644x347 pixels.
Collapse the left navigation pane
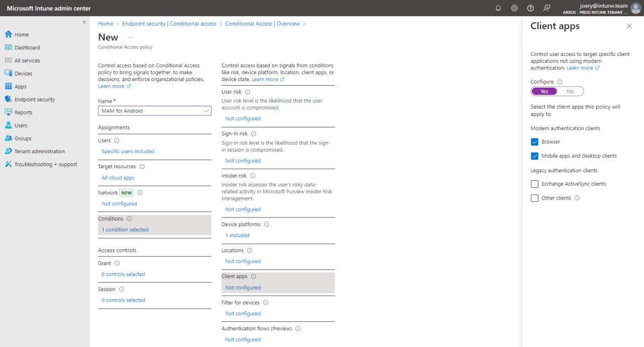coord(84,22)
